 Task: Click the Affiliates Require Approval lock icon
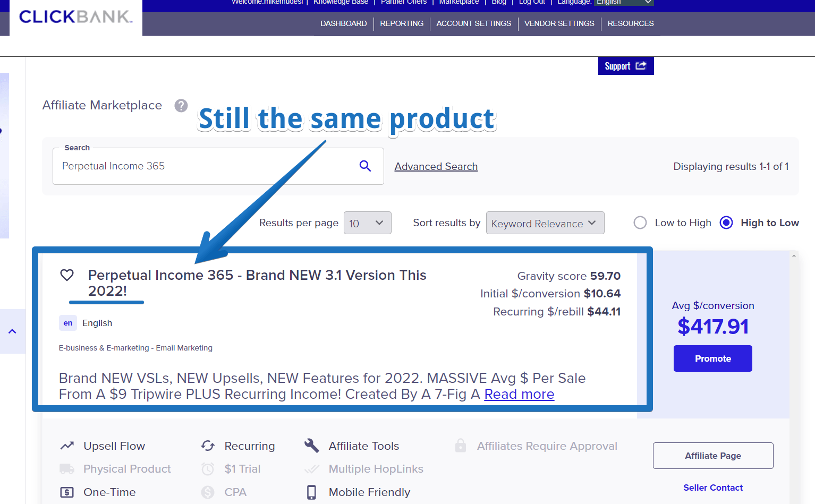click(x=461, y=446)
